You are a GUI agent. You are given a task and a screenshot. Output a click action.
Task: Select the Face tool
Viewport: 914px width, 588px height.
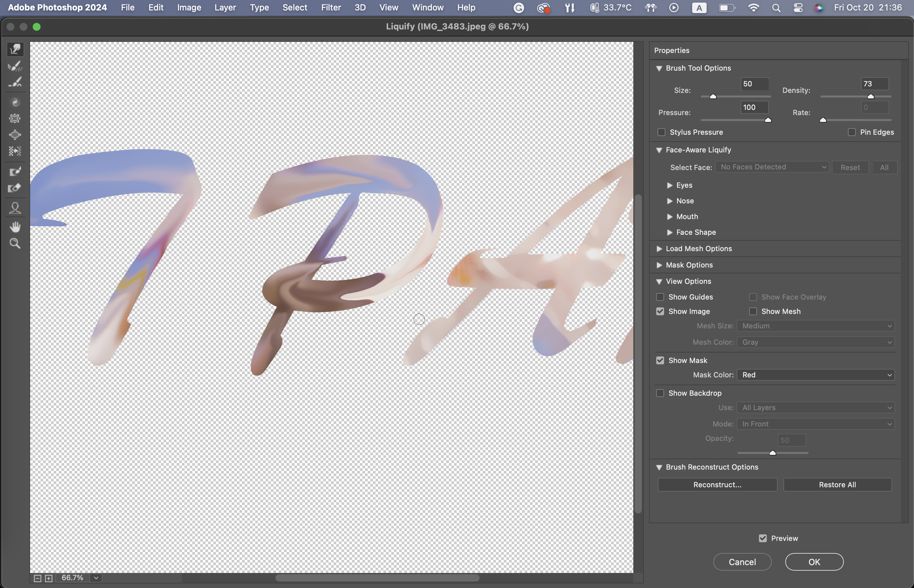[15, 208]
